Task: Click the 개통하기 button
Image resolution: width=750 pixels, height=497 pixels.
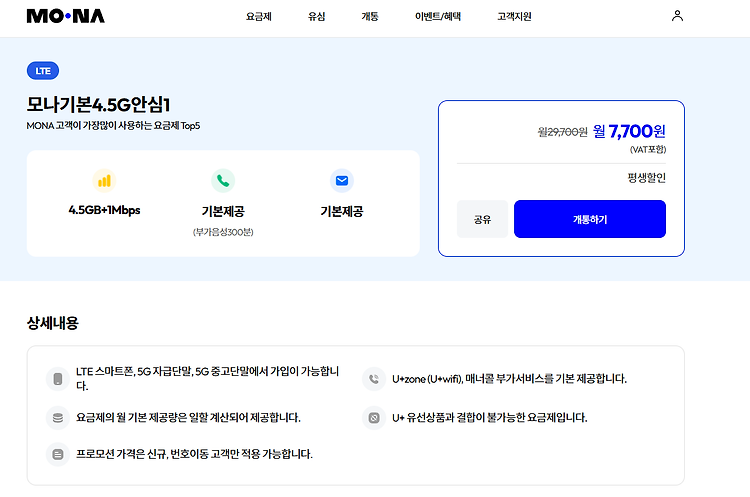Action: (590, 219)
